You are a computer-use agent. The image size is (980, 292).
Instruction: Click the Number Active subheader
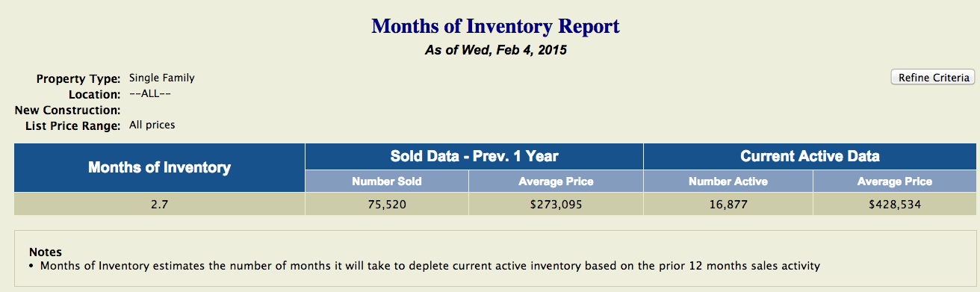pyautogui.click(x=728, y=181)
